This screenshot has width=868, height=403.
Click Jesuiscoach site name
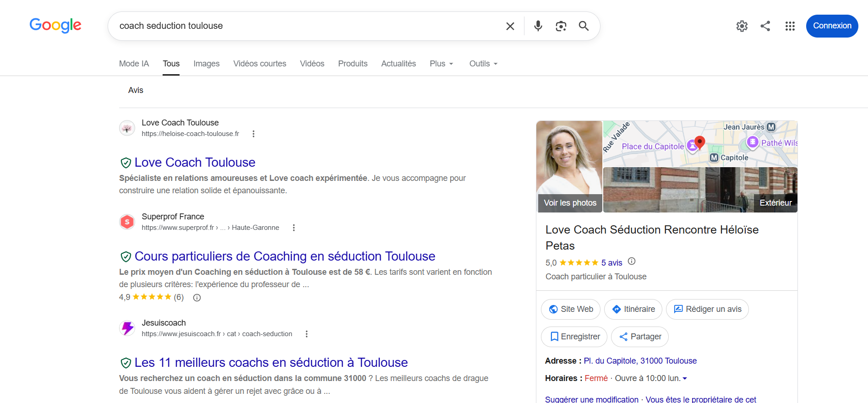coord(164,323)
